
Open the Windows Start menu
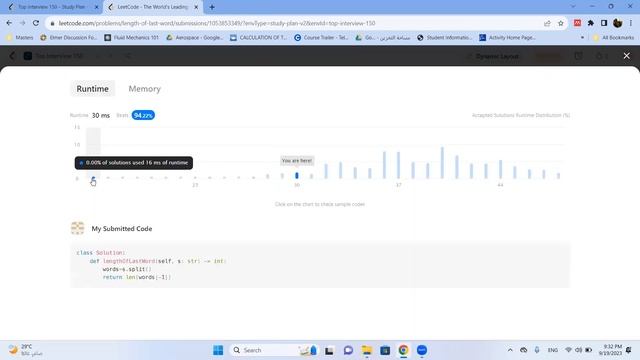click(x=218, y=350)
